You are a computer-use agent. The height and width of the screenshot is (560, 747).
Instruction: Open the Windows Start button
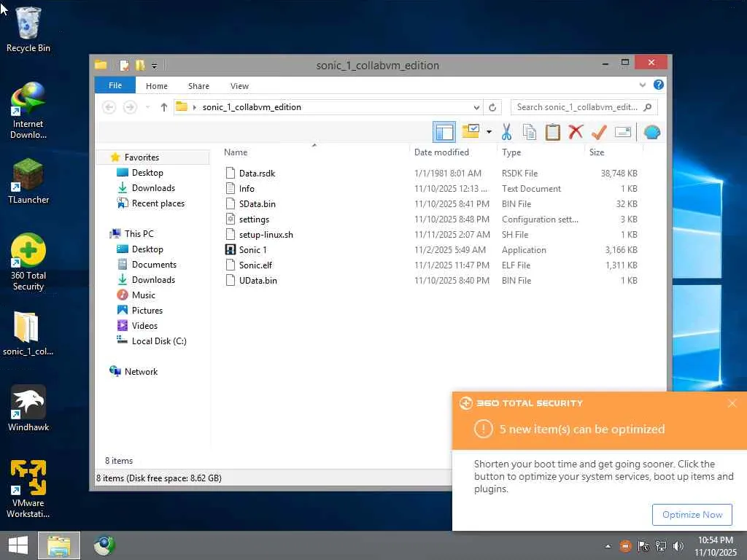coord(18,545)
